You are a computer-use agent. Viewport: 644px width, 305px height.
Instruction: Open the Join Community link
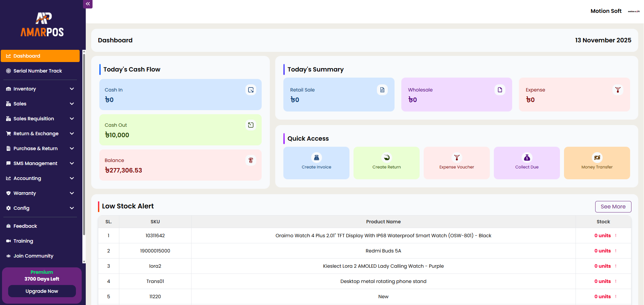33,256
